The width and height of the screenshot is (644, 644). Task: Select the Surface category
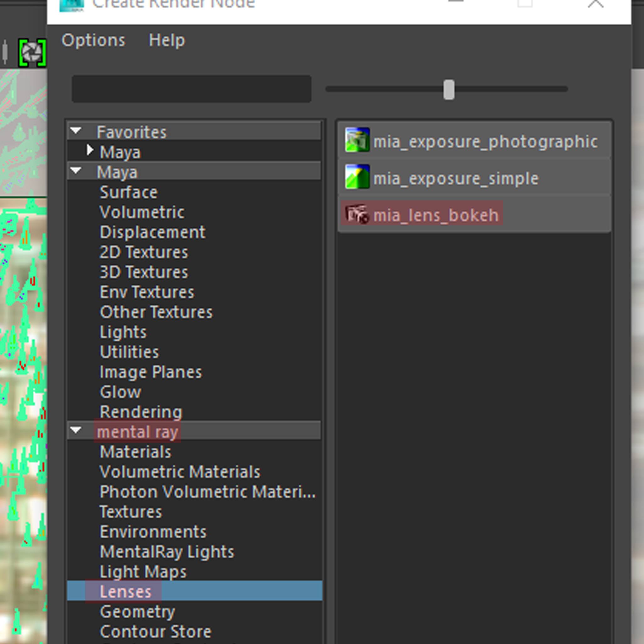(x=129, y=192)
